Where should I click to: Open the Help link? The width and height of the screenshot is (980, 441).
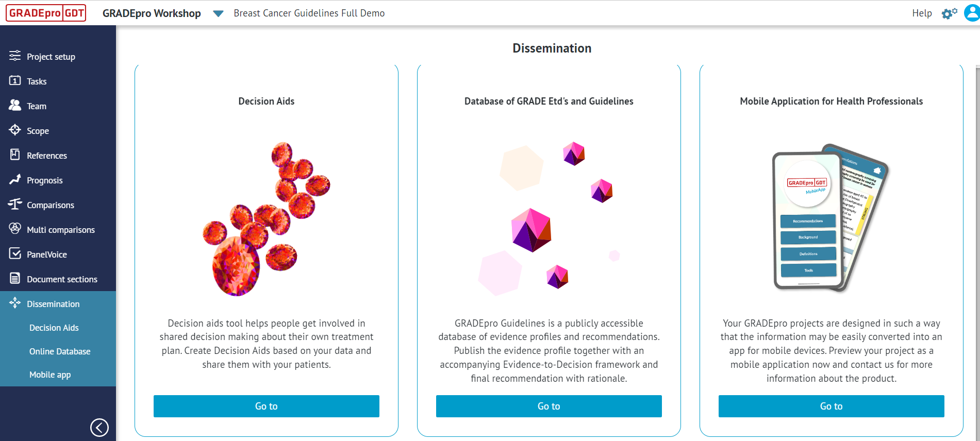922,13
